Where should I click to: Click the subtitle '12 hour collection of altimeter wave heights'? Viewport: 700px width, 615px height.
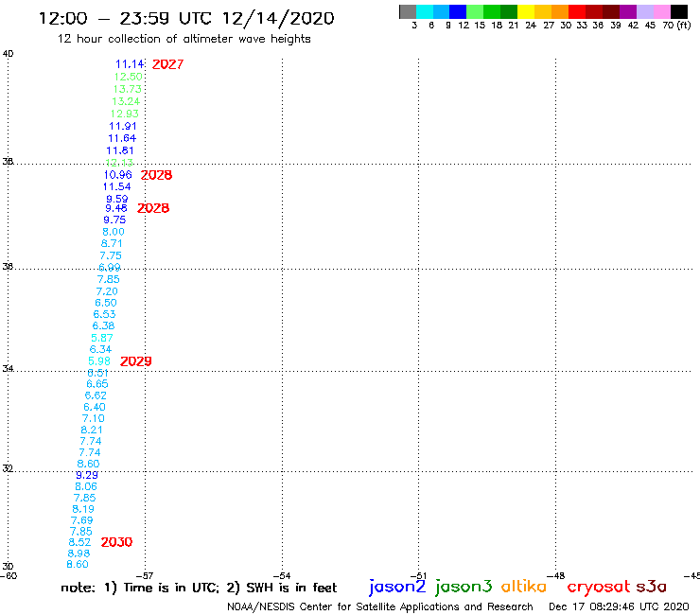[x=184, y=39]
